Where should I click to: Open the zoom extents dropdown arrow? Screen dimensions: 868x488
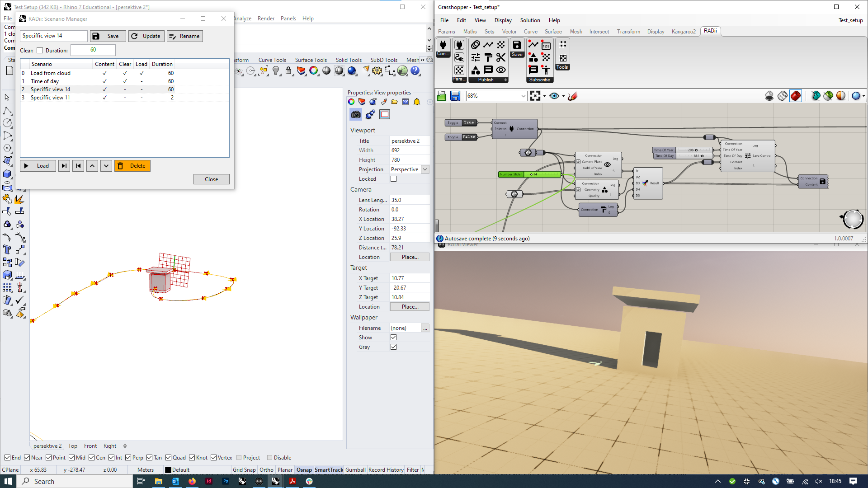pos(544,96)
